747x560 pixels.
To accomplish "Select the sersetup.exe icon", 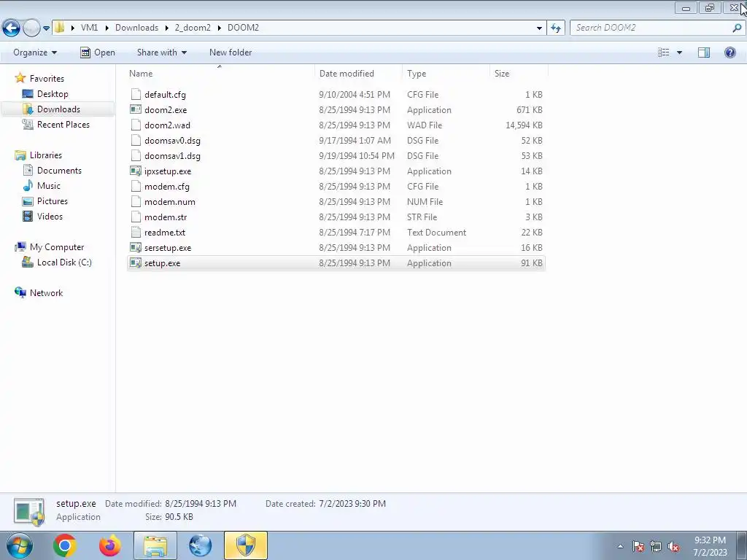I will coord(136,248).
